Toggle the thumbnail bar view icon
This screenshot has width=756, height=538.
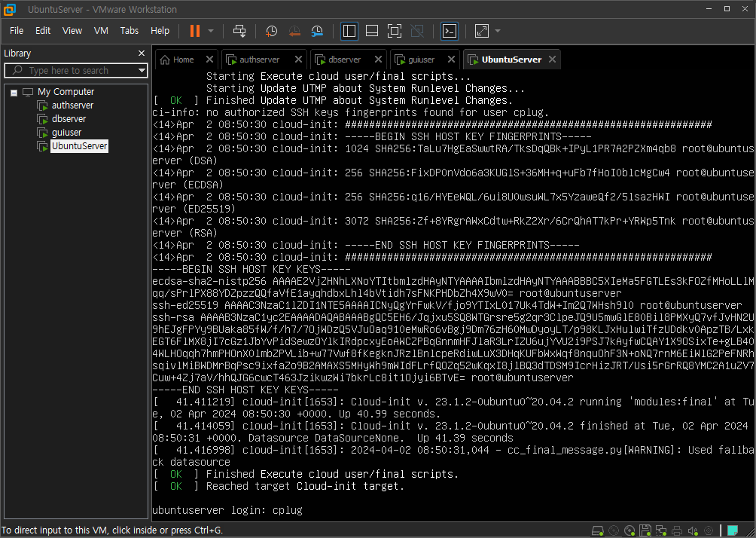coord(372,31)
